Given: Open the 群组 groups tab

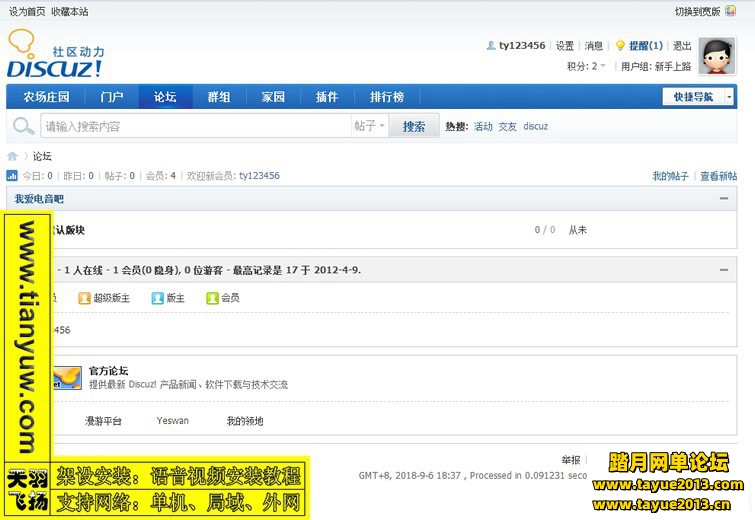Looking at the screenshot, I should point(219,97).
